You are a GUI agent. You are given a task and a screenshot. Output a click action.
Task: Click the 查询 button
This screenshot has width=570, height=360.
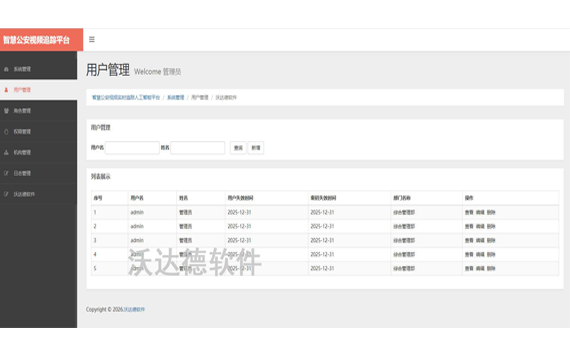pyautogui.click(x=238, y=148)
